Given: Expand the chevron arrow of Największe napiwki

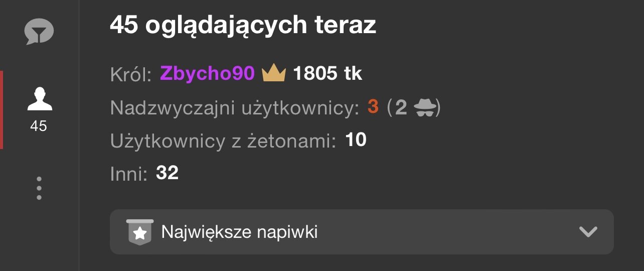Looking at the screenshot, I should [588, 232].
